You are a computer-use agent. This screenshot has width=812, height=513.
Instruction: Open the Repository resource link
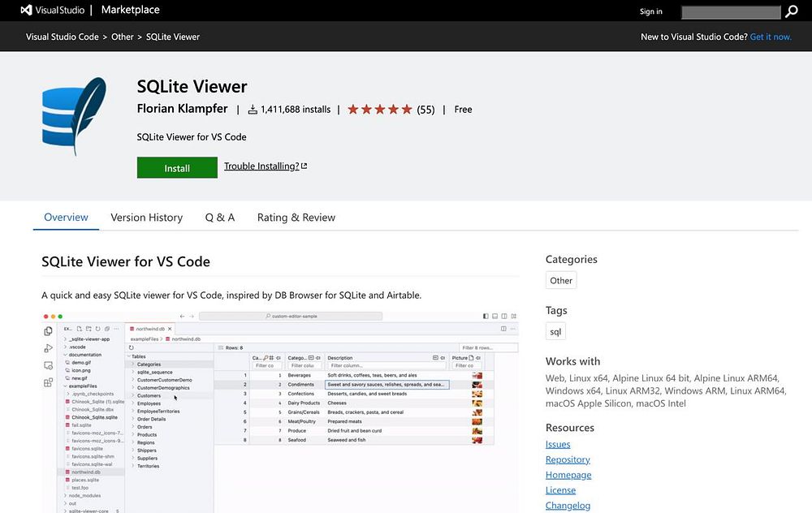[568, 459]
